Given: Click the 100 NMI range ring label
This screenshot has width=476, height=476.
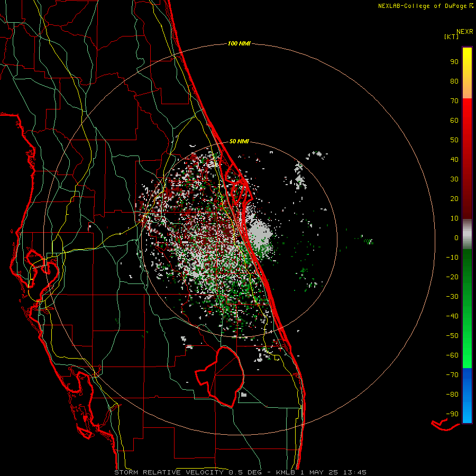Looking at the screenshot, I should tap(239, 44).
